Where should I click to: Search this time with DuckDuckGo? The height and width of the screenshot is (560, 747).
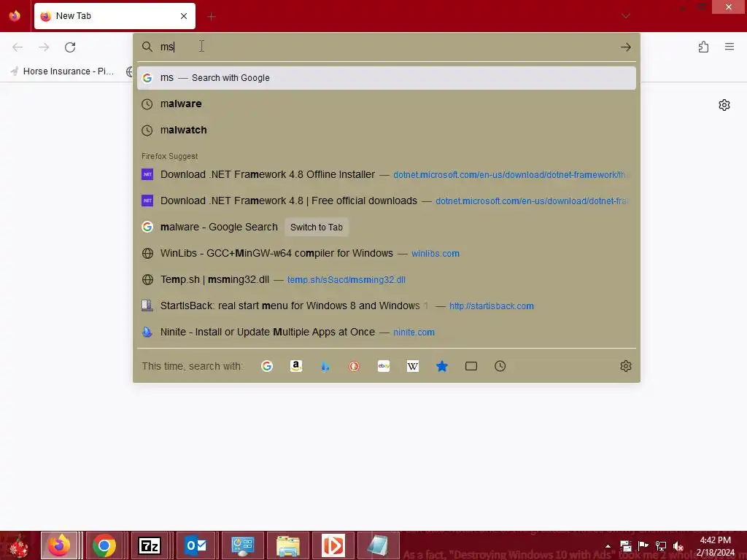click(x=354, y=366)
